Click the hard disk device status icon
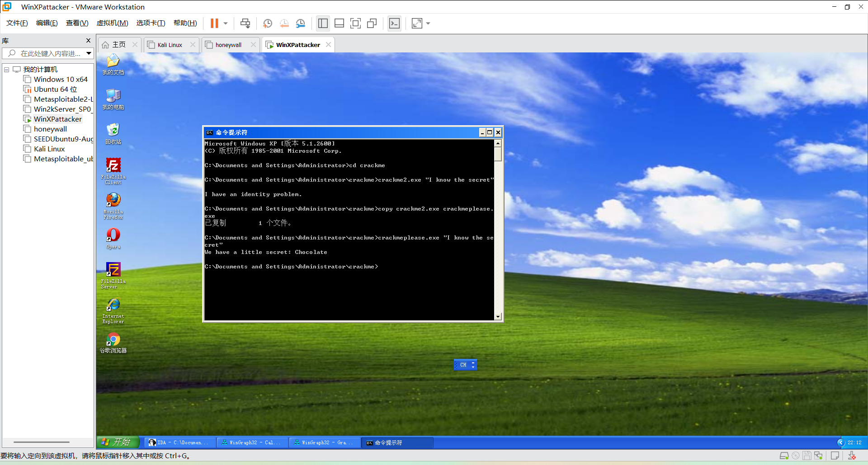 [784, 456]
